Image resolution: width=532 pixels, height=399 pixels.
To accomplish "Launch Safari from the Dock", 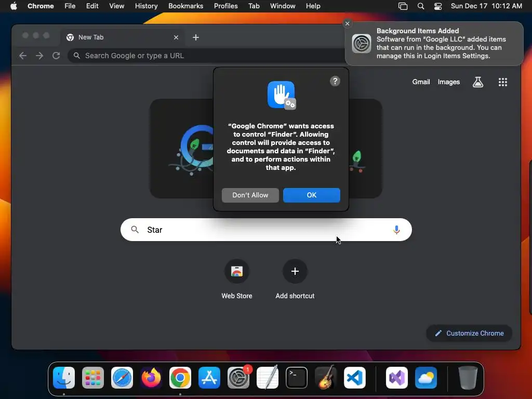I will (x=122, y=378).
